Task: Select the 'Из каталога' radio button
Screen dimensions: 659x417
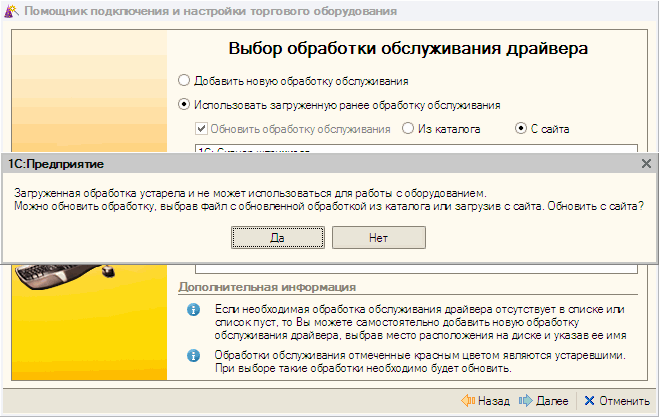Action: (408, 128)
